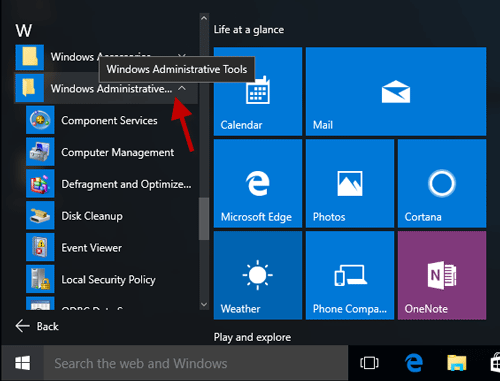Click the app list scrollbar down arrow
This screenshot has width=500, height=381.
coord(204,304)
